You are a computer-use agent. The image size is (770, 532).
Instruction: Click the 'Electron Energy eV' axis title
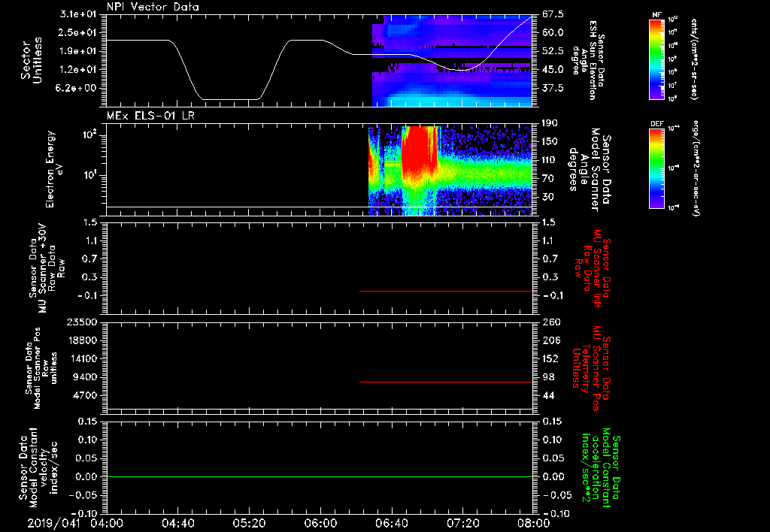click(x=55, y=169)
